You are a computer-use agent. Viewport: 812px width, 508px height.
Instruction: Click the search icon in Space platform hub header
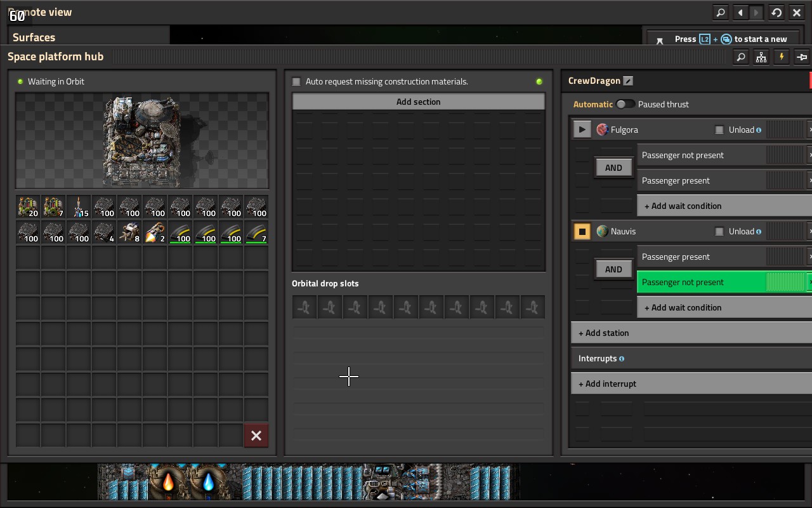pos(741,57)
